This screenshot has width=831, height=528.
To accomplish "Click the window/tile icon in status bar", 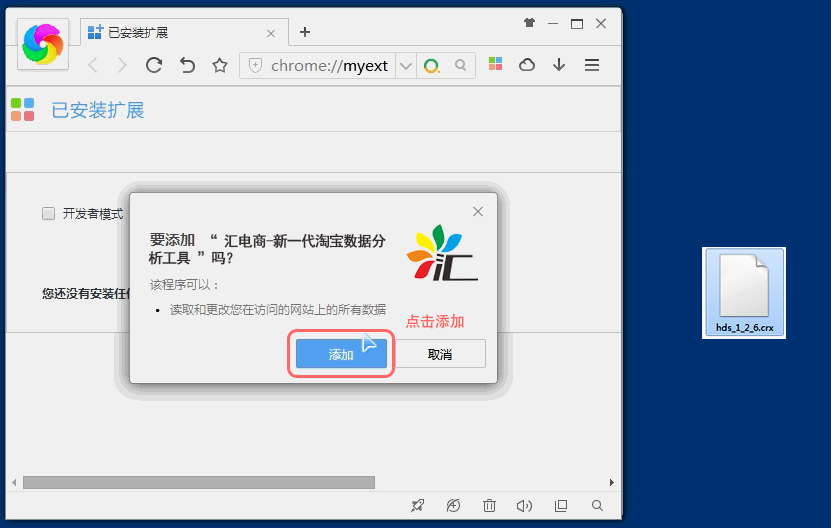I will pos(561,506).
